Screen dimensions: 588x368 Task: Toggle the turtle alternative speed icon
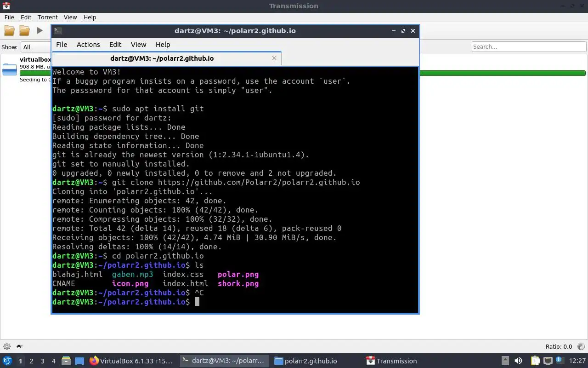20,346
